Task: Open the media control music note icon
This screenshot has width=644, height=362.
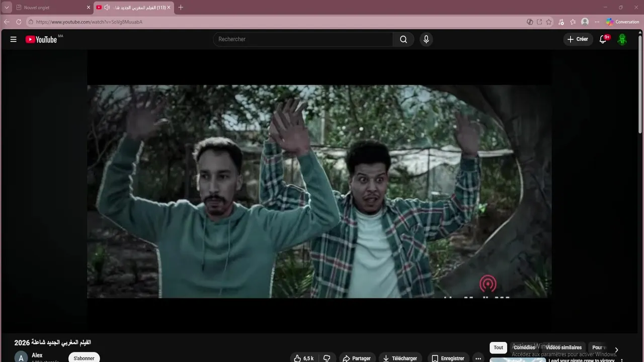Action: 561,22
